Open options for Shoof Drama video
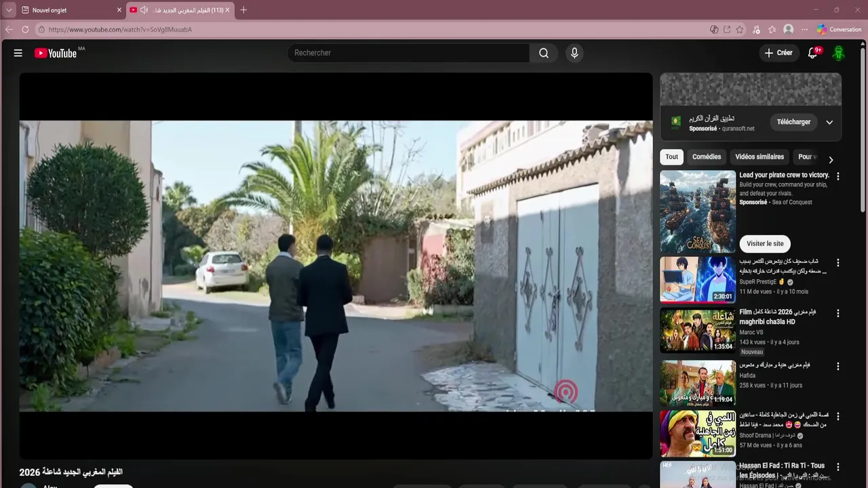 [838, 416]
